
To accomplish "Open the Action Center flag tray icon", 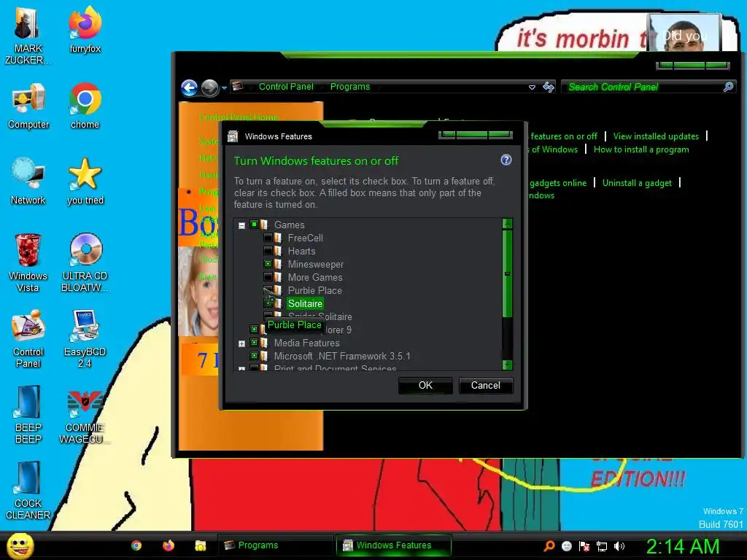I will point(584,546).
